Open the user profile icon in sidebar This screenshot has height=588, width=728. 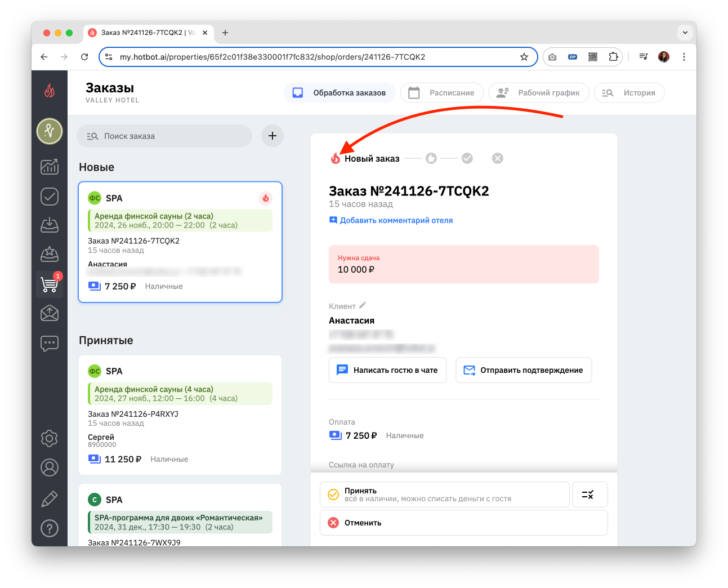click(x=50, y=467)
